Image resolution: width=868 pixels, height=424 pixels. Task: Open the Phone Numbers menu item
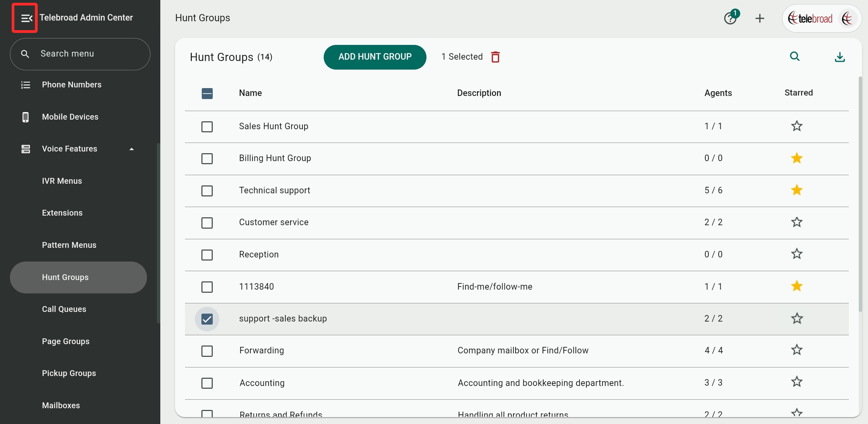coord(72,85)
